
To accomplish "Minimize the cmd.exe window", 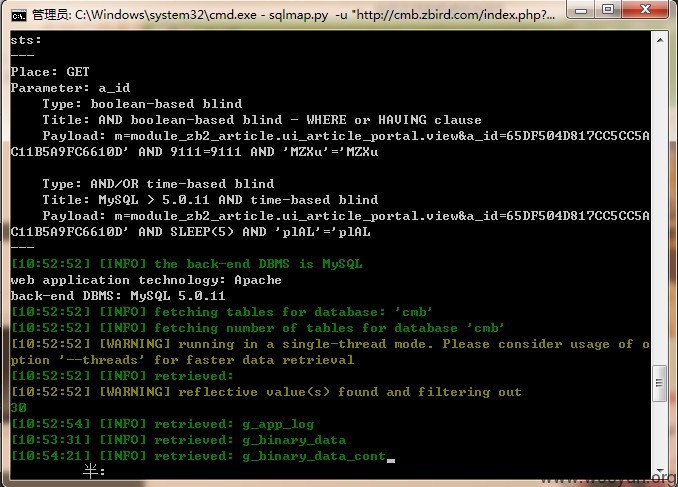I will (x=581, y=10).
